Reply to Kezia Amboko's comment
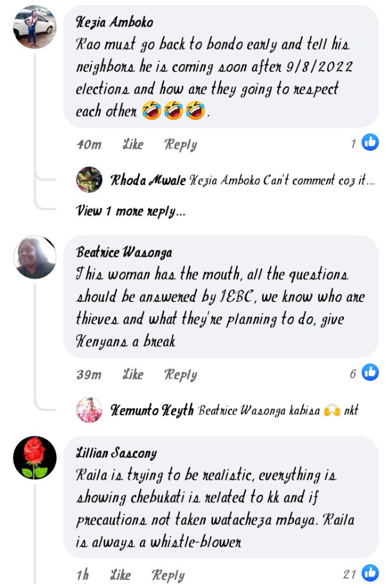The width and height of the screenshot is (392, 584). click(x=181, y=144)
